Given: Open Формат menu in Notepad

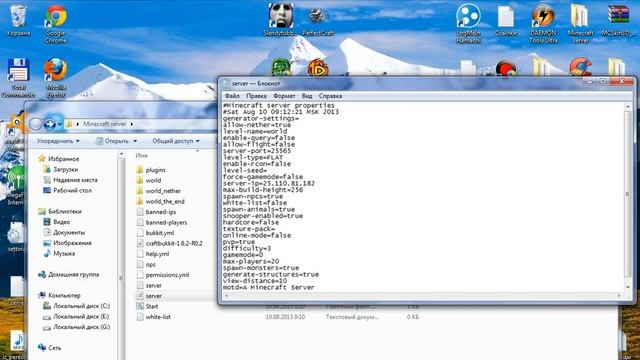Looking at the screenshot, I should point(284,96).
